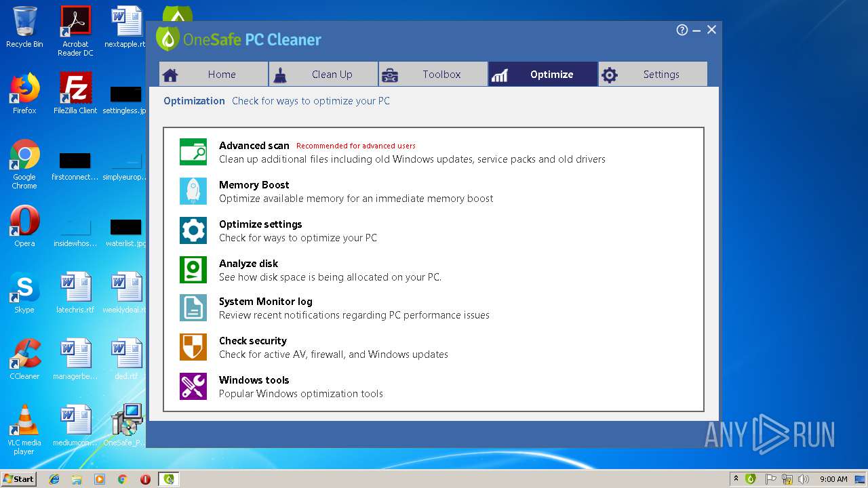Select the Memory Boost title
The width and height of the screenshot is (868, 488).
(254, 185)
